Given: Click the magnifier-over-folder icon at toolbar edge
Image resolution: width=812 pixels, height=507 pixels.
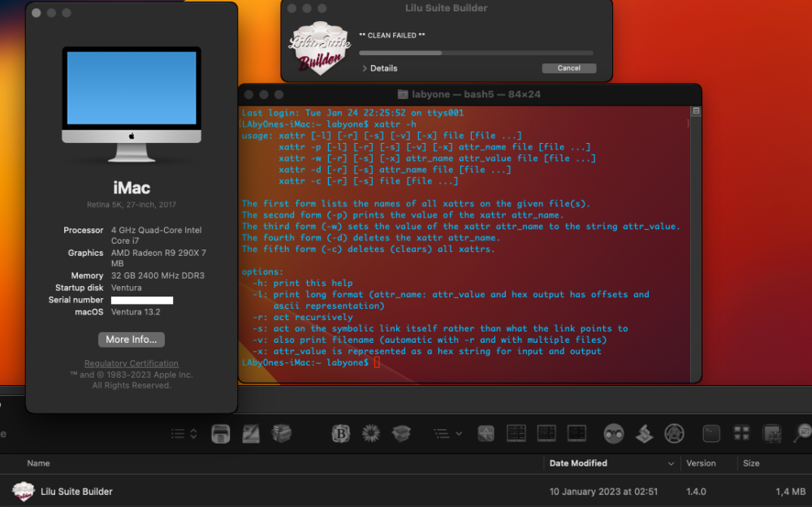Looking at the screenshot, I should [x=803, y=433].
